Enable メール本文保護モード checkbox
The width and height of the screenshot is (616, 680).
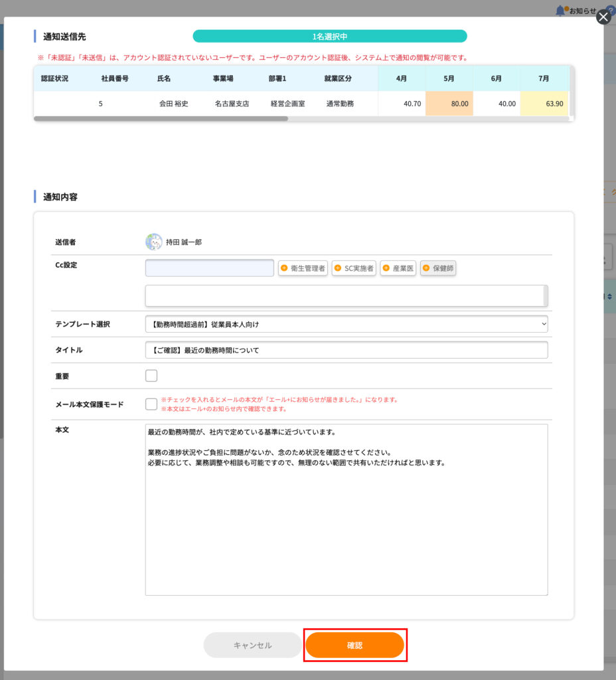click(151, 404)
